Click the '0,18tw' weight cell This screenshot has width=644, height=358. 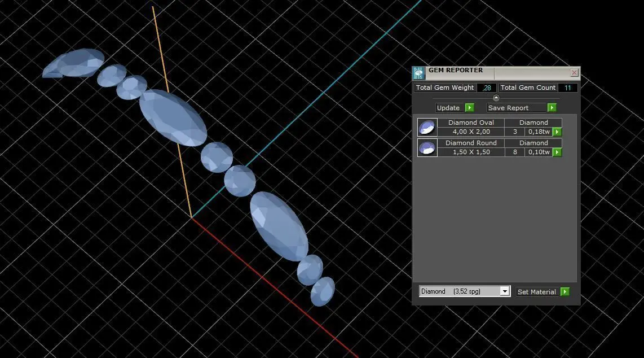[x=539, y=132]
